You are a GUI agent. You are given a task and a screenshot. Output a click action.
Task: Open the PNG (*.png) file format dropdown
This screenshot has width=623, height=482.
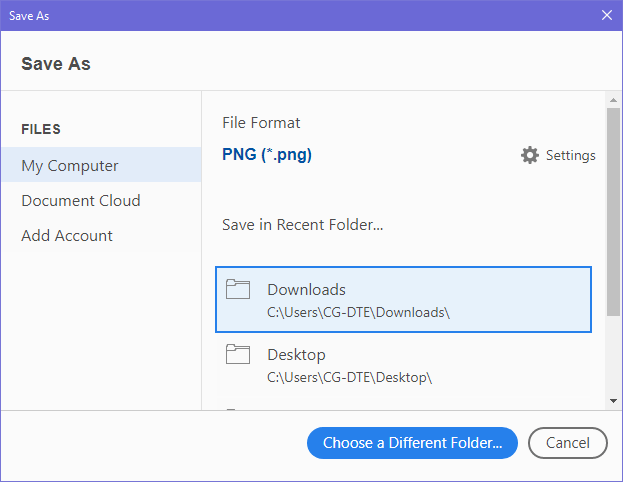[x=267, y=155]
